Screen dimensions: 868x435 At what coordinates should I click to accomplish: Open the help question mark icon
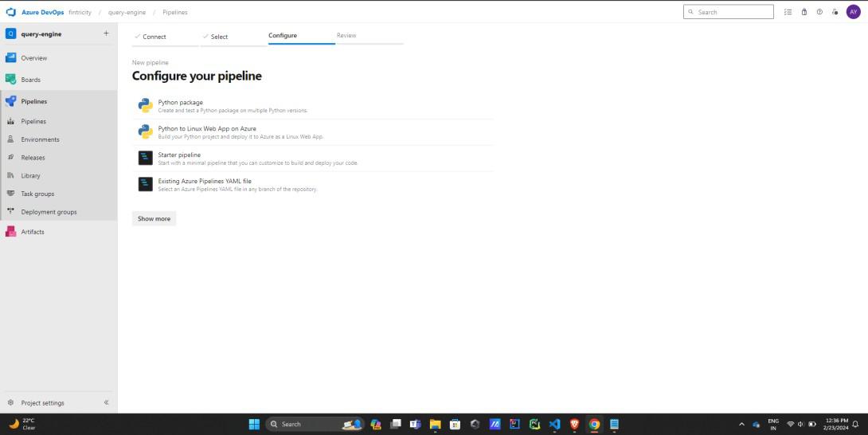(x=819, y=12)
